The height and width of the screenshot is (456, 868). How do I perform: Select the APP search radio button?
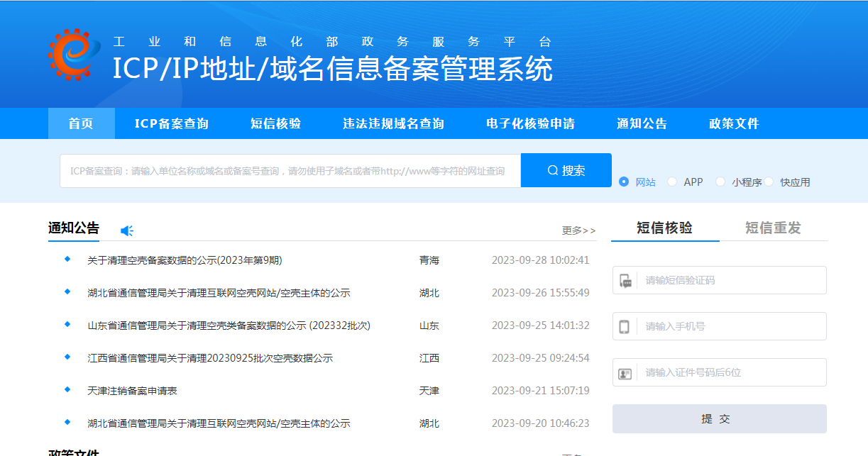pyautogui.click(x=671, y=182)
